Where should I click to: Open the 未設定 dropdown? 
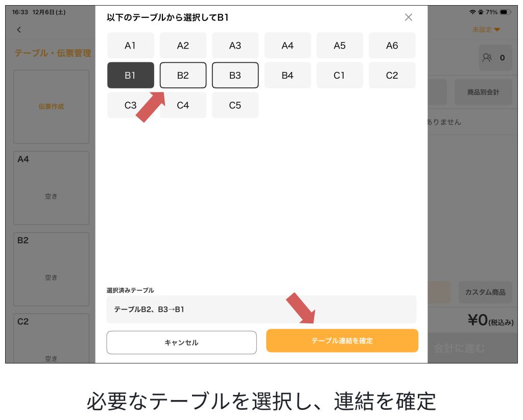click(x=486, y=30)
